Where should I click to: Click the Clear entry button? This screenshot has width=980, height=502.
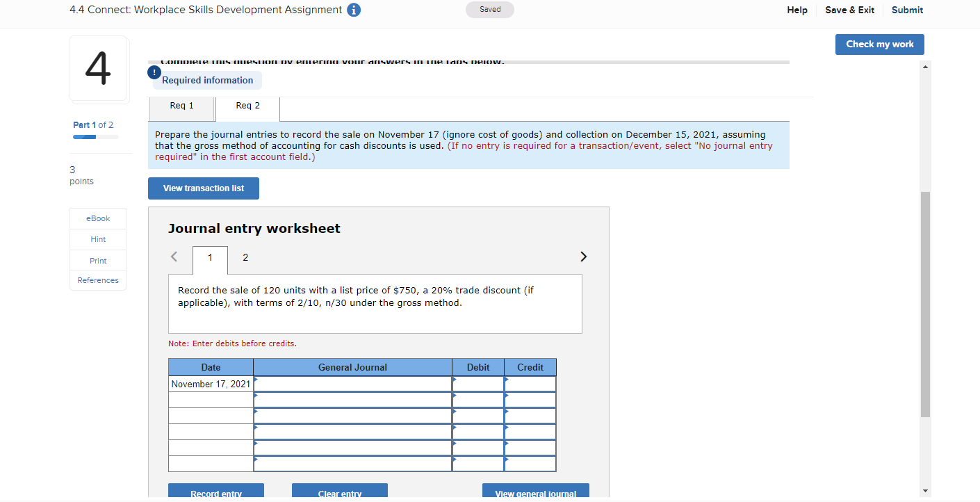click(340, 491)
